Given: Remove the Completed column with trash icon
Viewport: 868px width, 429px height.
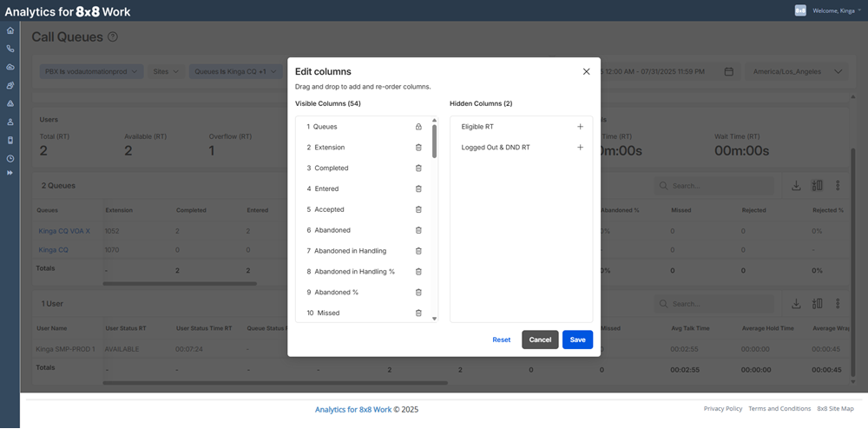Looking at the screenshot, I should point(418,168).
